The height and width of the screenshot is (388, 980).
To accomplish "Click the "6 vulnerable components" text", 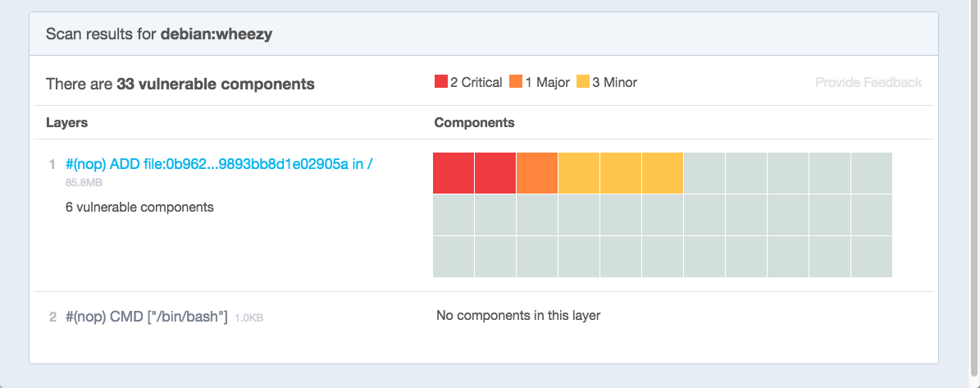I will 139,207.
